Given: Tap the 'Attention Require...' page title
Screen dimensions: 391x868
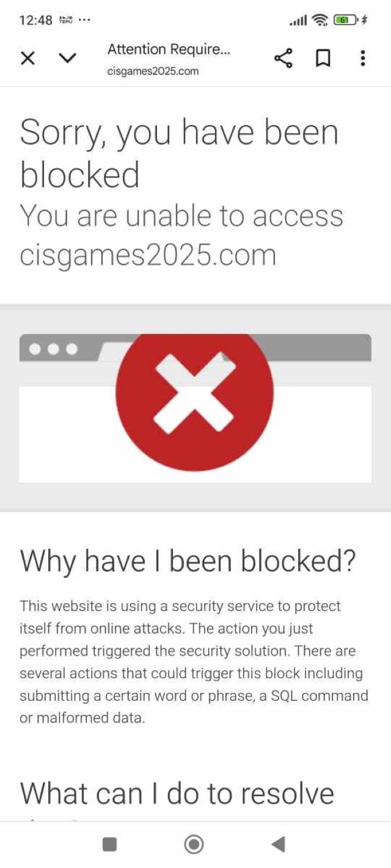Looking at the screenshot, I should tap(169, 49).
